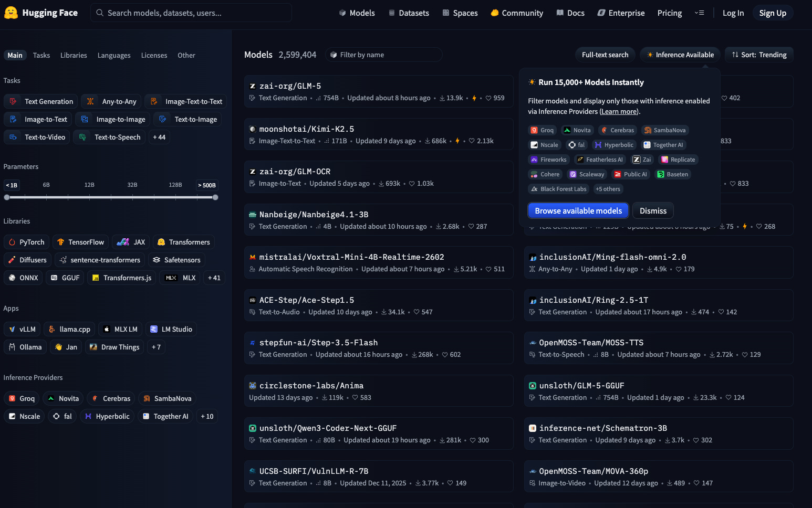
Task: Click the 32B mark on parameters slider
Action: (132, 185)
